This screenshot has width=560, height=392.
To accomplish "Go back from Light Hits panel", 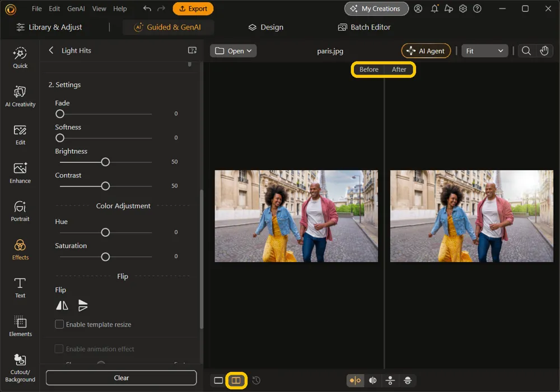I will coord(51,50).
